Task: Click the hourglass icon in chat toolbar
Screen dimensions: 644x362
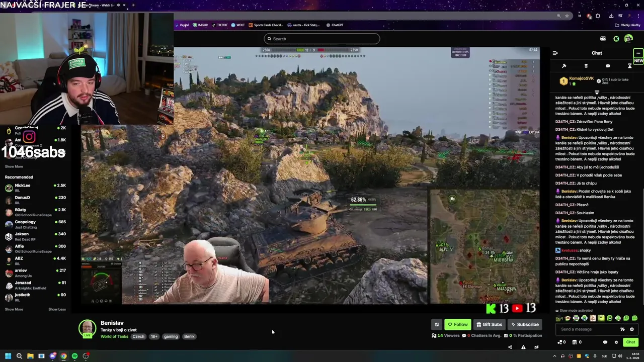Action: coord(629,66)
